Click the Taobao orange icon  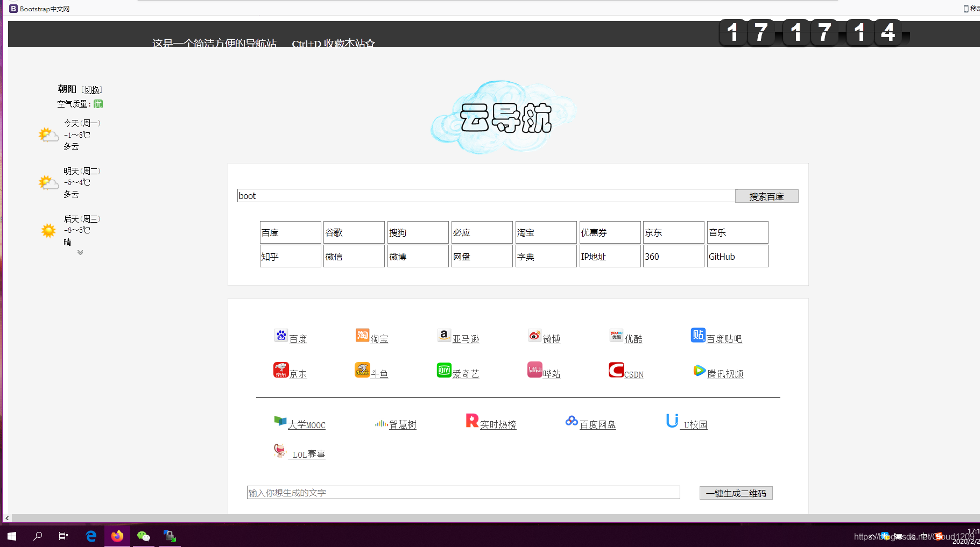coord(362,336)
